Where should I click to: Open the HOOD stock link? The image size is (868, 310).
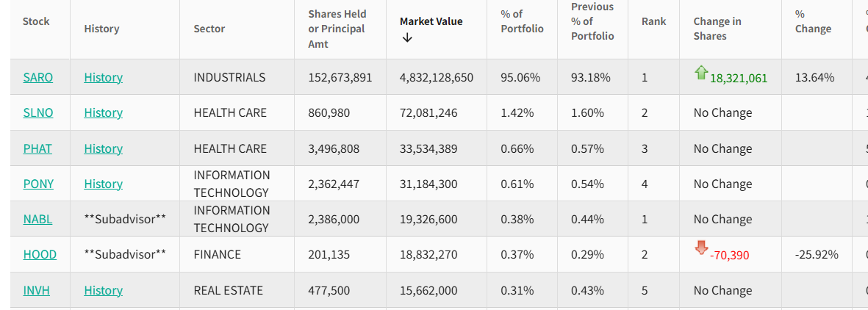[40, 254]
